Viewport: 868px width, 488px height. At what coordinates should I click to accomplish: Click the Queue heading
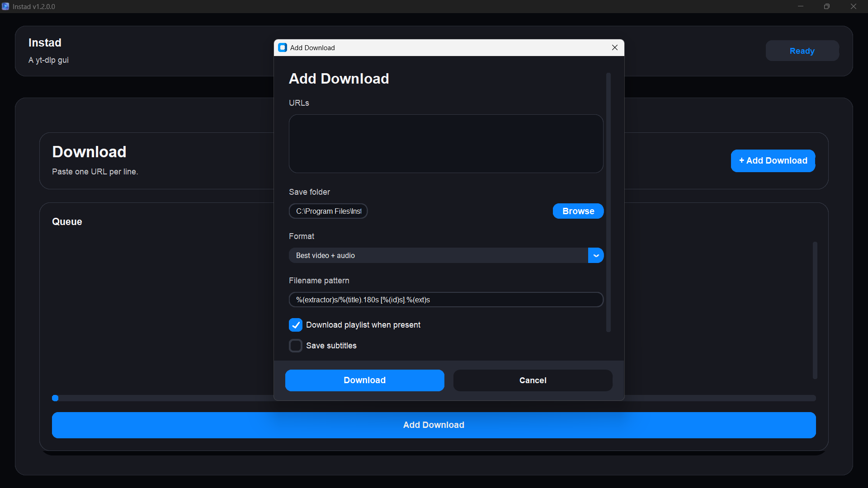(67, 221)
